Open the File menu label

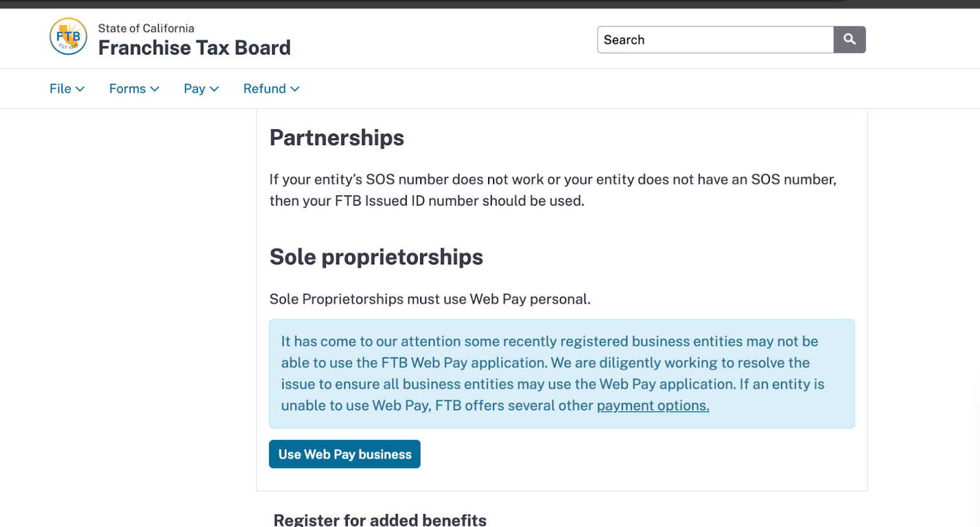[60, 89]
